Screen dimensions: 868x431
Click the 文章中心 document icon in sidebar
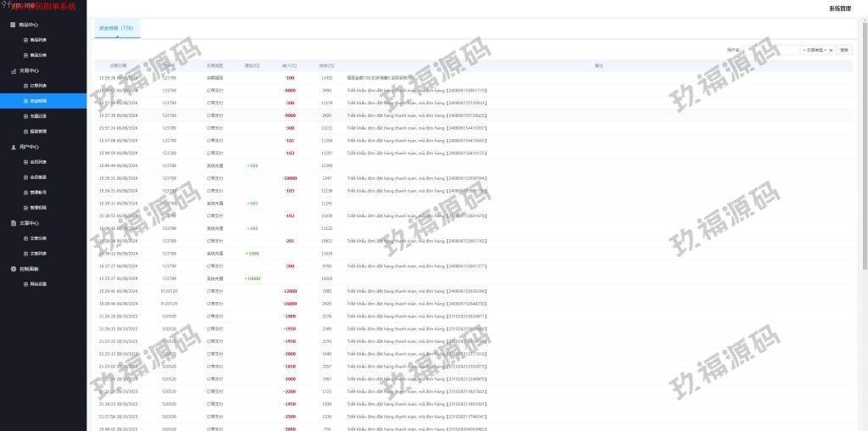tap(13, 223)
